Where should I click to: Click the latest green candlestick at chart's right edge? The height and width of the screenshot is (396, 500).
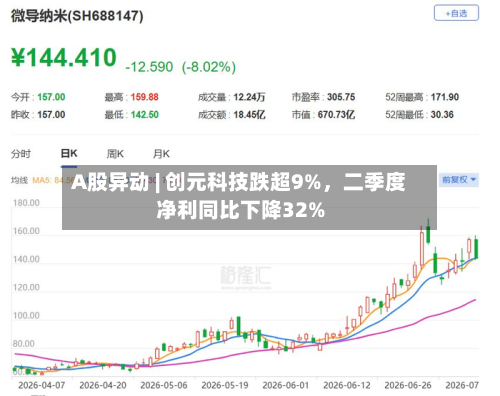[x=476, y=248]
